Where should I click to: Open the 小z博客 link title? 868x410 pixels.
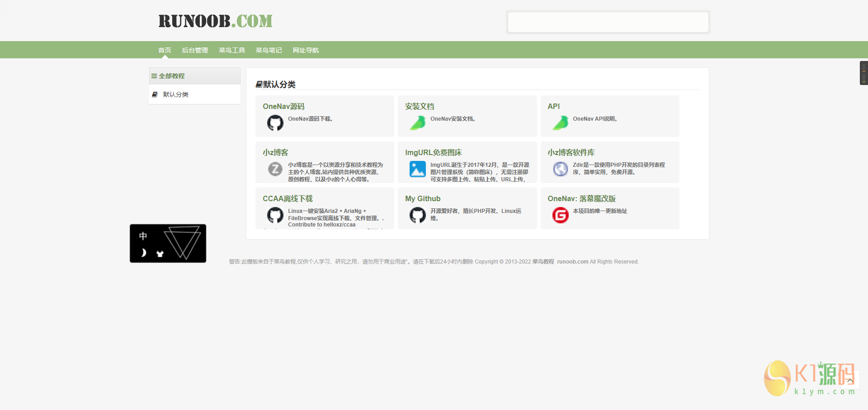tap(275, 152)
